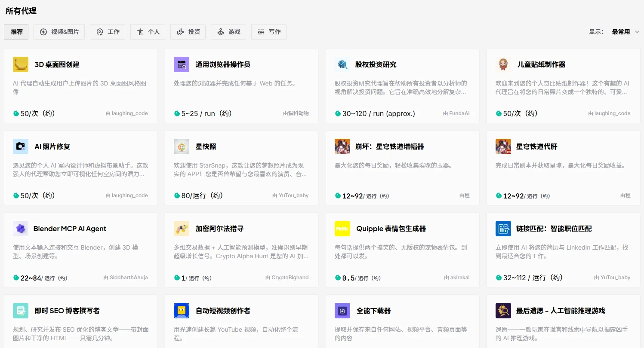Select the 推荐 category tab
The height and width of the screenshot is (348, 644).
(x=16, y=32)
